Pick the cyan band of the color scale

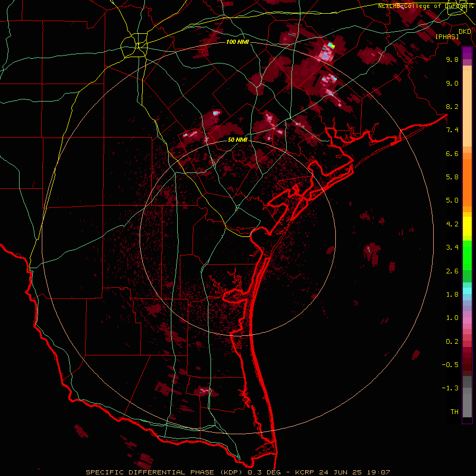click(x=467, y=291)
